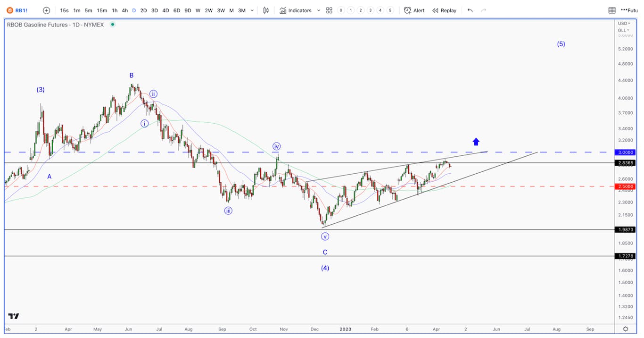Toggle saved indicator slot 5
The width and height of the screenshot is (644, 338).
[x=390, y=10]
